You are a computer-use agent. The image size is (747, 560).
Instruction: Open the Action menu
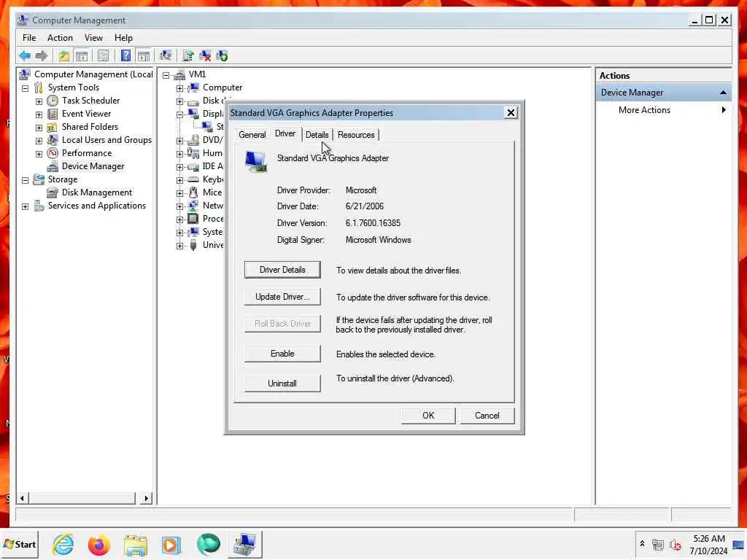point(60,38)
